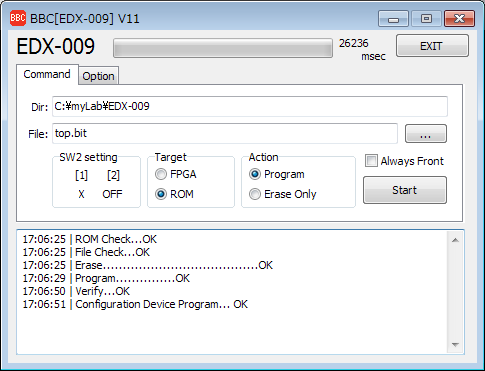Image resolution: width=485 pixels, height=371 pixels.
Task: Maximize the BBC window
Action: click(426, 19)
